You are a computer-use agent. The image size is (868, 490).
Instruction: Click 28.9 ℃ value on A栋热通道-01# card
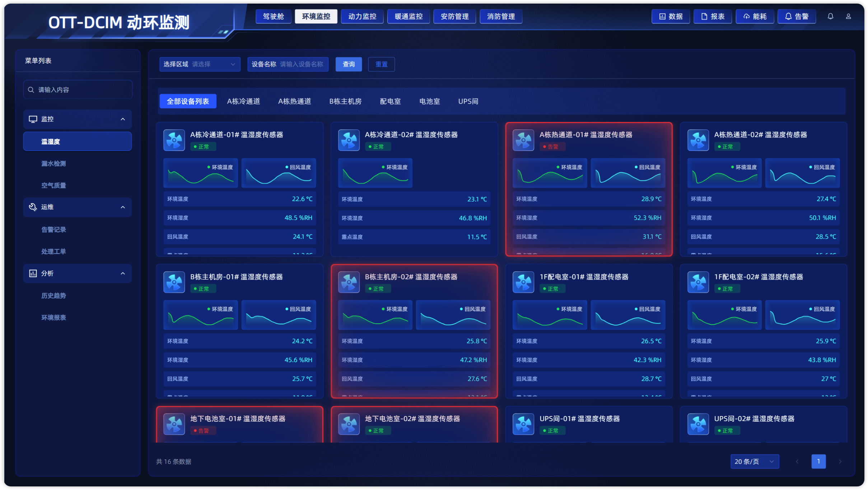click(x=651, y=199)
